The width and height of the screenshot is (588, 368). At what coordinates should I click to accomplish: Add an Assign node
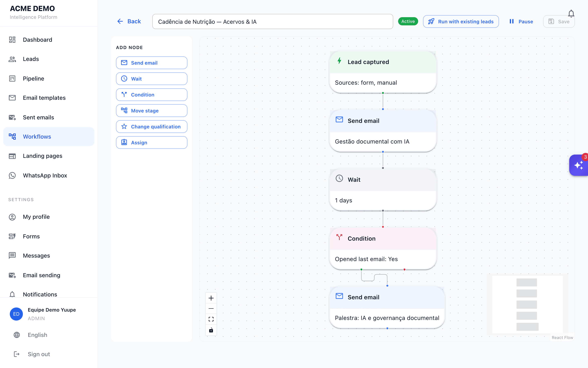click(152, 143)
